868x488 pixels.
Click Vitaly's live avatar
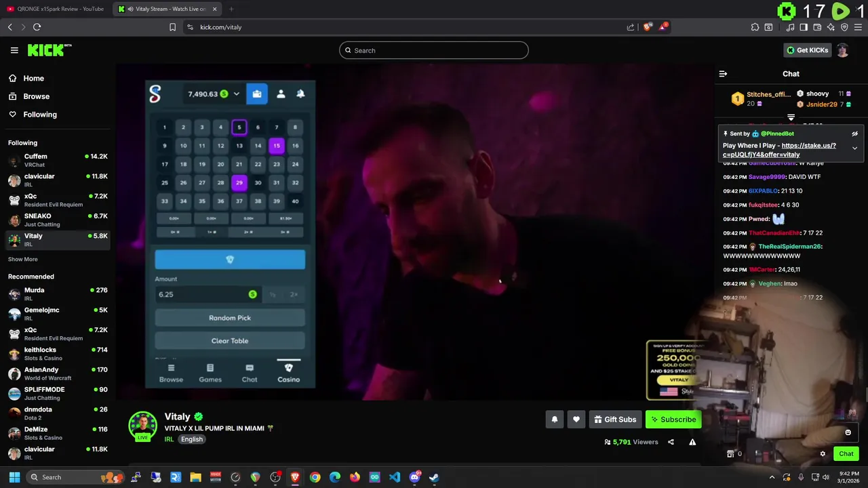[x=142, y=426]
